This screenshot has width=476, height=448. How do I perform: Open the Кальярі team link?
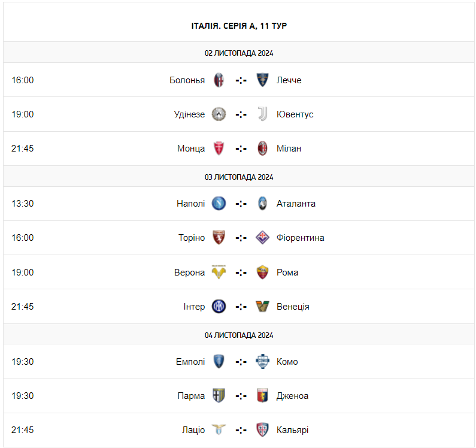[293, 430]
